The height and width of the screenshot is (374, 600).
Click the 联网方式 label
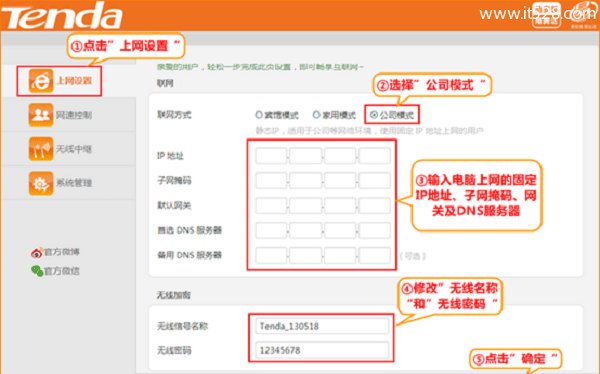[174, 115]
